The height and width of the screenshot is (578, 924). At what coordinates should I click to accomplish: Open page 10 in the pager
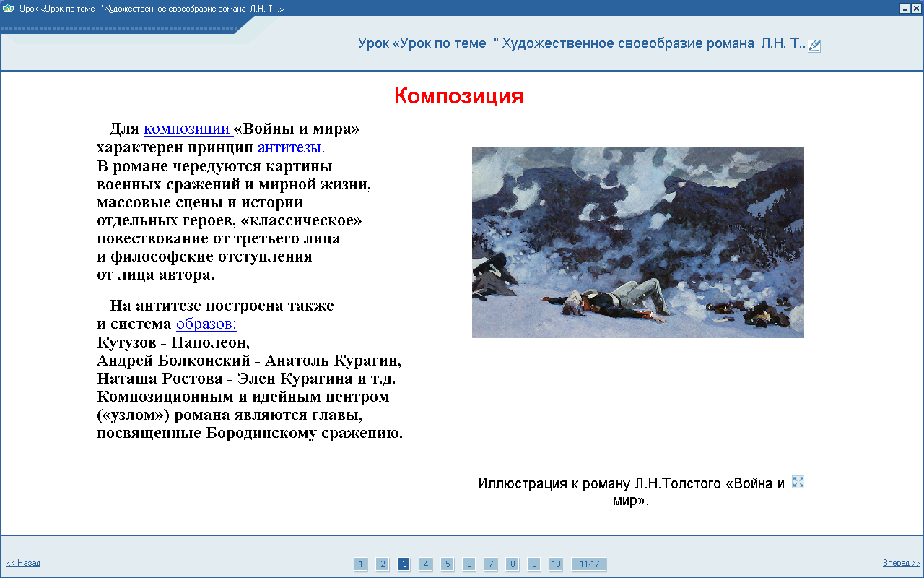(x=556, y=564)
